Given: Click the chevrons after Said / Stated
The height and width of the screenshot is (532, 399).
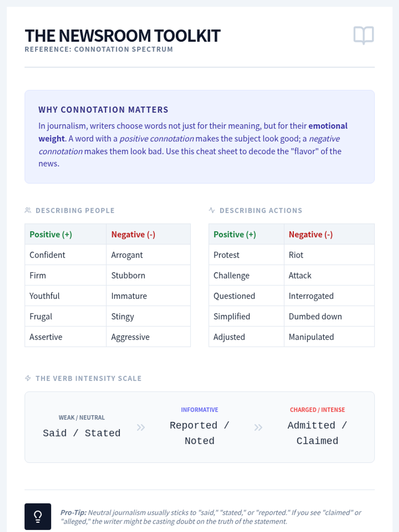Looking at the screenshot, I should point(141,427).
